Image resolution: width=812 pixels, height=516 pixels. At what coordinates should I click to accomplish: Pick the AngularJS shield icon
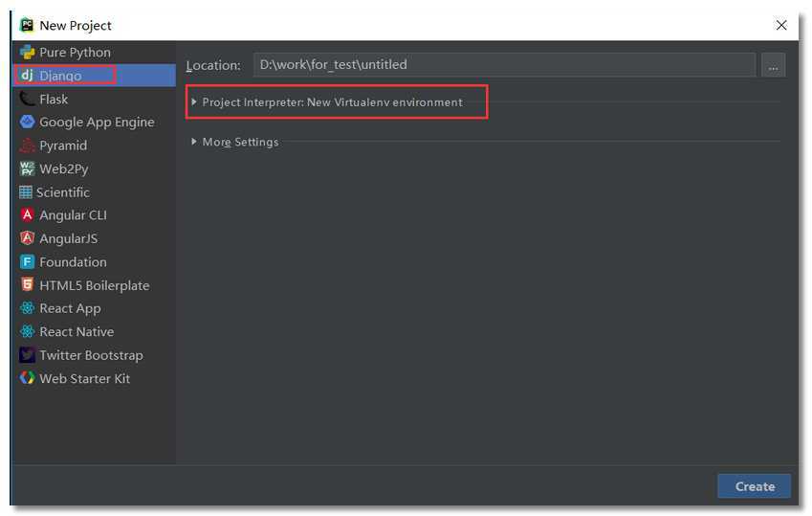click(27, 238)
